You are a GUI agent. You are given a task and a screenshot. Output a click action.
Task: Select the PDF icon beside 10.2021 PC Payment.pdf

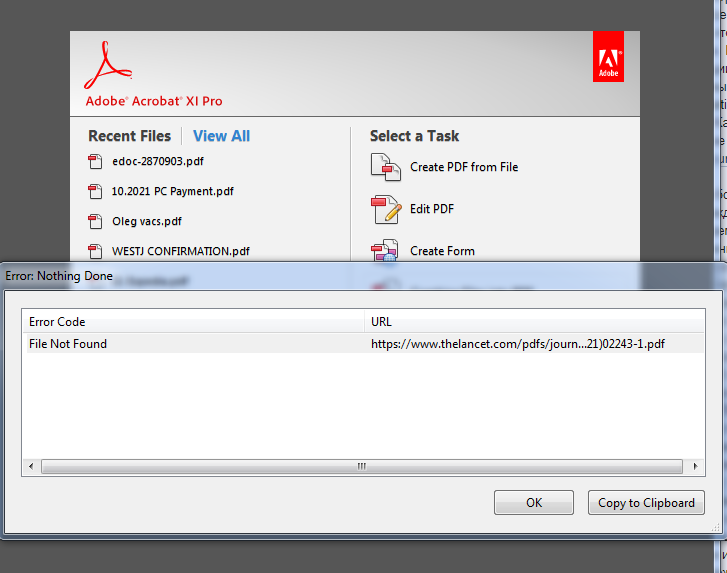click(x=95, y=191)
